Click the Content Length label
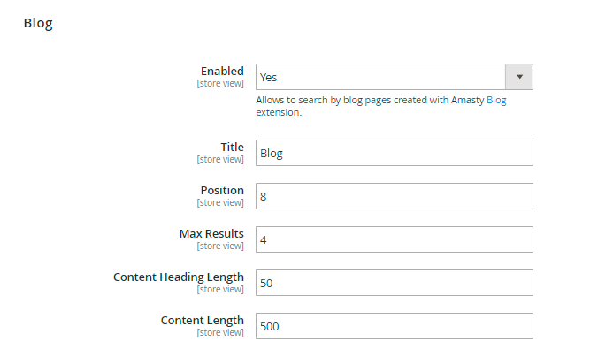598x364 pixels. pyautogui.click(x=203, y=320)
